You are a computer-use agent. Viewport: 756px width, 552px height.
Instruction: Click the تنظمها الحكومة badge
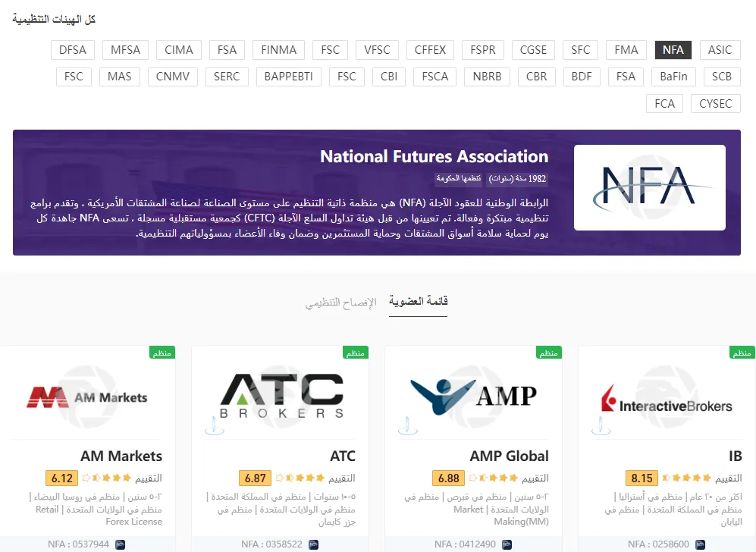459,179
